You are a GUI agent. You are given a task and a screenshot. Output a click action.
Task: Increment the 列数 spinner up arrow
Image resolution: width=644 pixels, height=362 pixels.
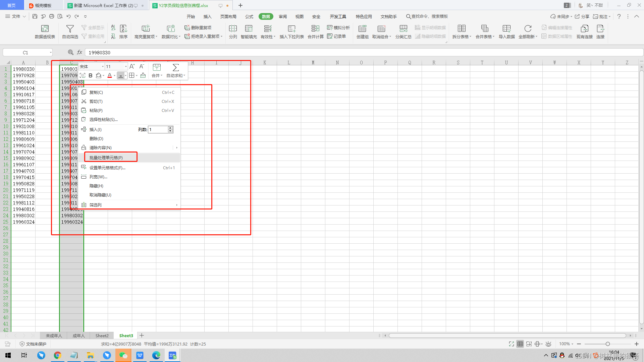click(x=170, y=128)
